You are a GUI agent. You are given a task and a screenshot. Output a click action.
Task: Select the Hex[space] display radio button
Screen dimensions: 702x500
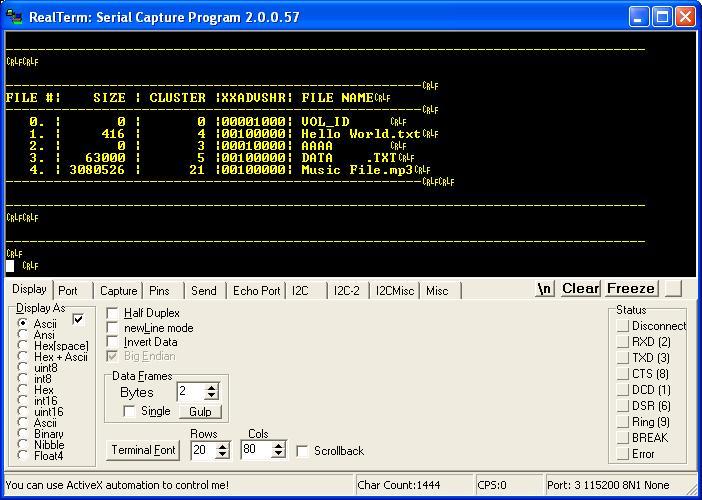[22, 346]
